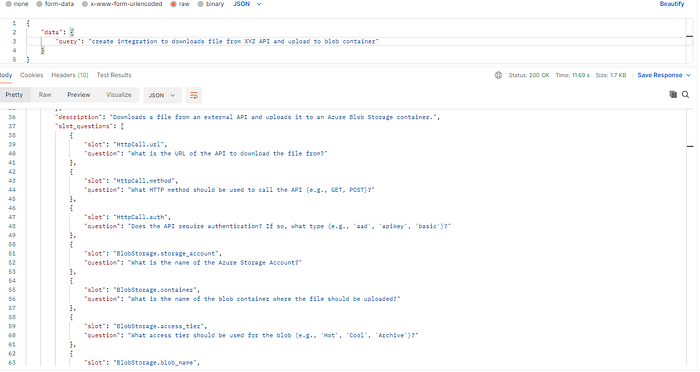Click the request body query string value
This screenshot has width=700, height=372.
[x=233, y=41]
